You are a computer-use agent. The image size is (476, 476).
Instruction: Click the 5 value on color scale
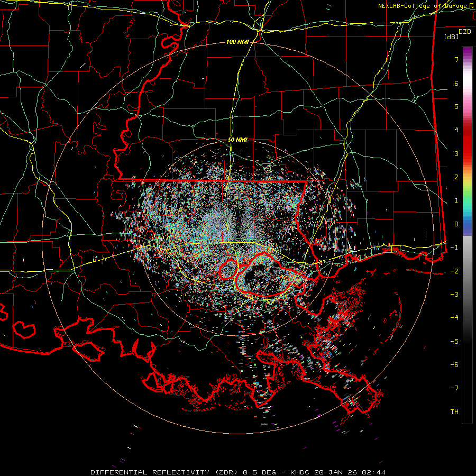point(456,106)
